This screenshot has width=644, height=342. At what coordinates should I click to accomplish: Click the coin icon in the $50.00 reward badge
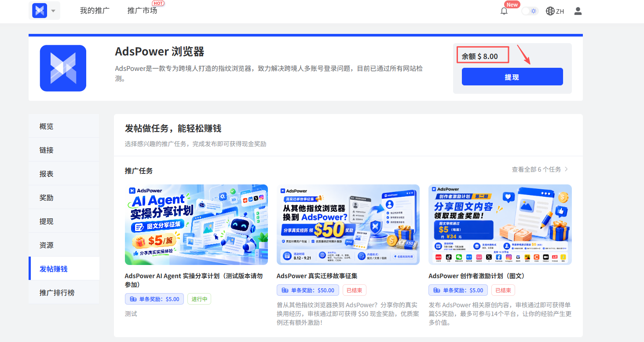pos(285,290)
